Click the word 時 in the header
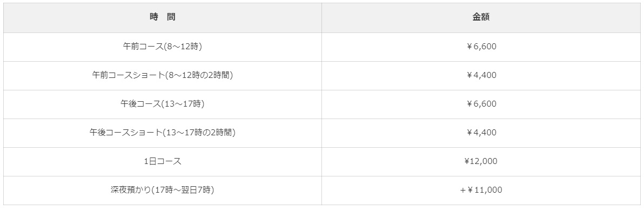 pos(154,17)
